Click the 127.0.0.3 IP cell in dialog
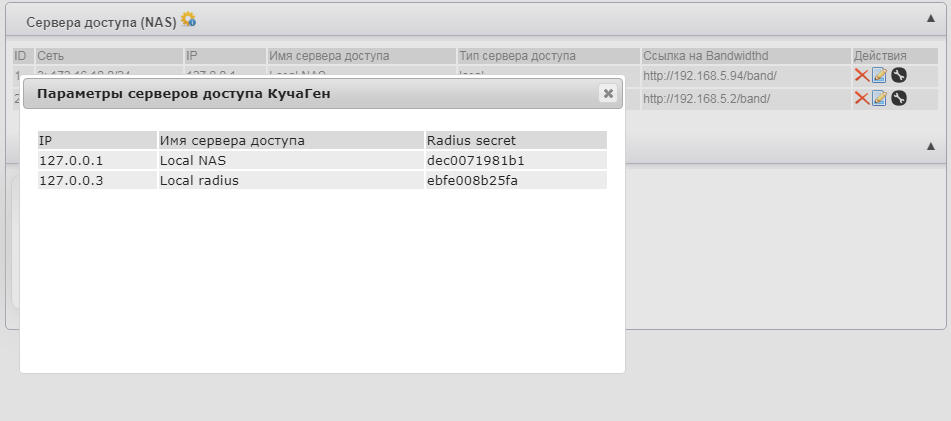951x421 pixels. point(71,181)
